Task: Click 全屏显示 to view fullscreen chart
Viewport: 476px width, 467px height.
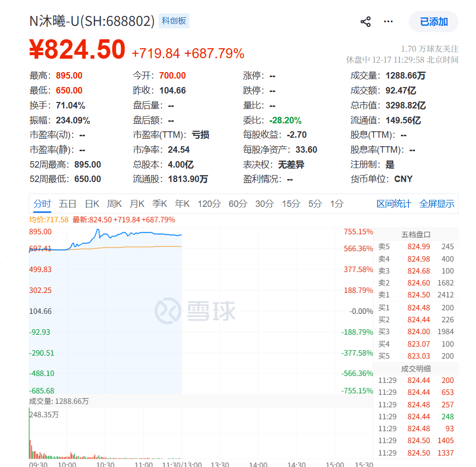Action: point(437,204)
